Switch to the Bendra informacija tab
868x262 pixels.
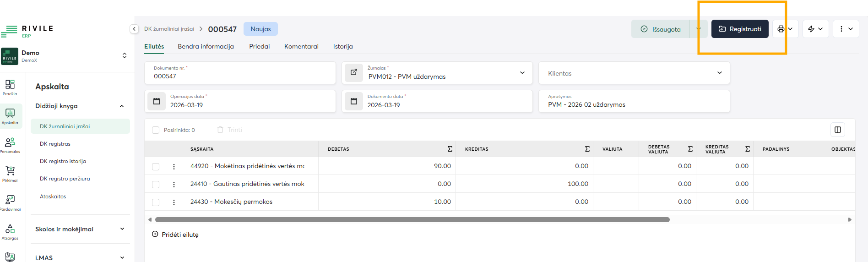(206, 46)
